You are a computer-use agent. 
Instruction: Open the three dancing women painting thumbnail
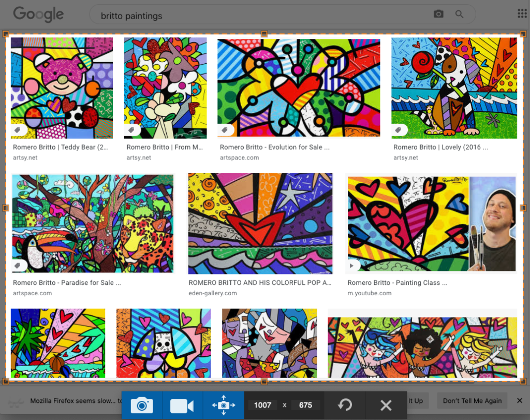(422, 347)
